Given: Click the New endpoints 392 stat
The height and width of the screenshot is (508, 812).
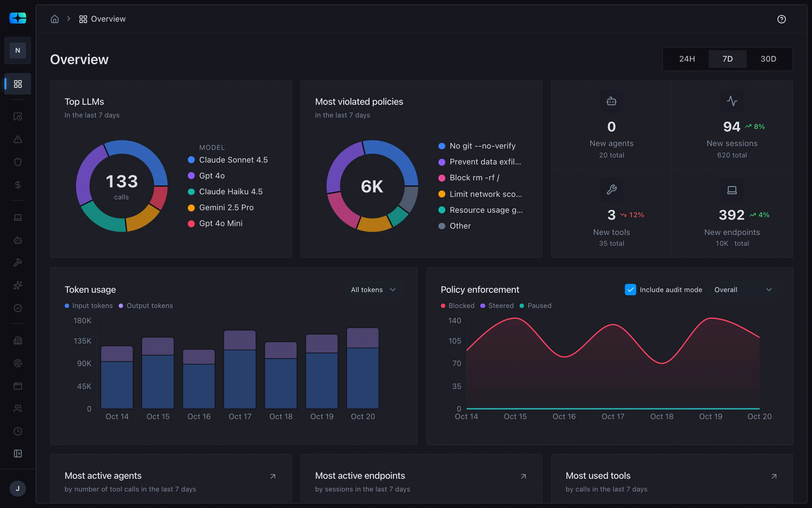Looking at the screenshot, I should point(731,215).
